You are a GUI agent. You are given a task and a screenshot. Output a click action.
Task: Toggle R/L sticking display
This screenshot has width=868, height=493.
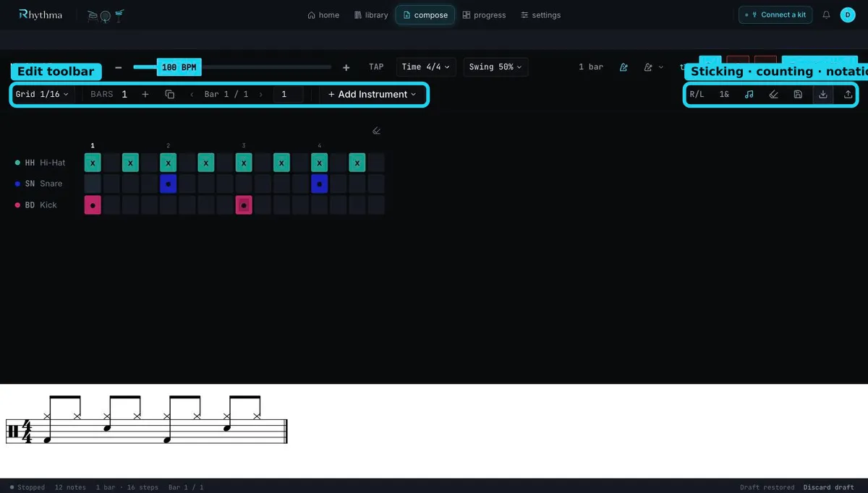[x=697, y=94]
